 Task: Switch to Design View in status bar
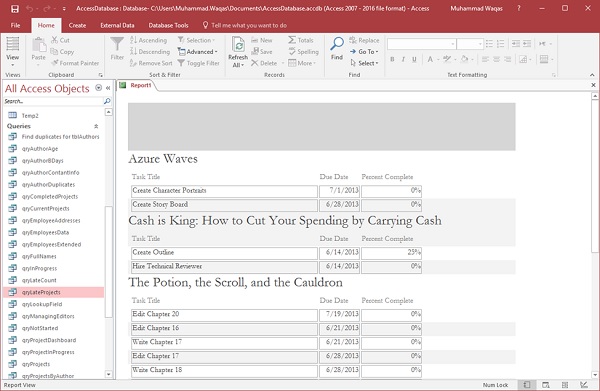click(584, 385)
